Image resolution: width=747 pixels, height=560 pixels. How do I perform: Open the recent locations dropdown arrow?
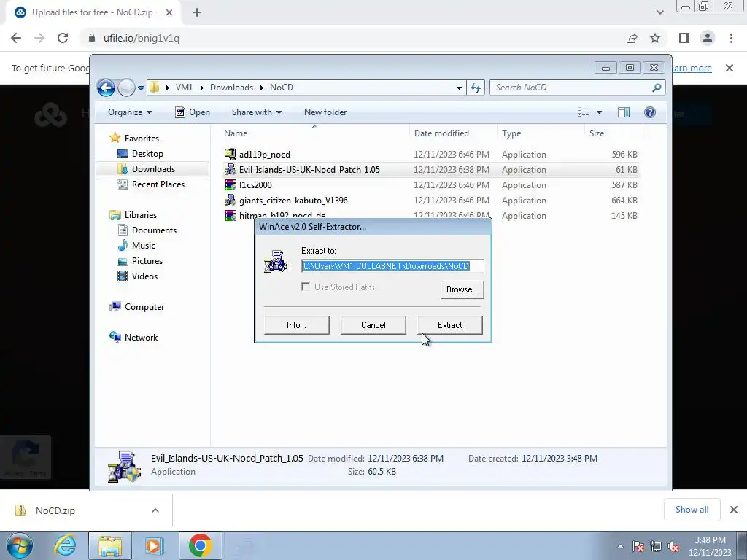(141, 88)
